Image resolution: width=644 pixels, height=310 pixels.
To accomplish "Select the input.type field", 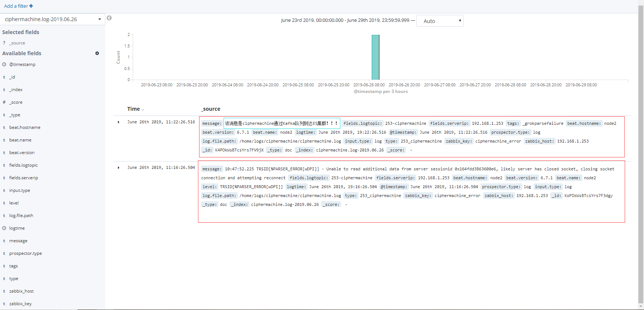I will pyautogui.click(x=20, y=190).
